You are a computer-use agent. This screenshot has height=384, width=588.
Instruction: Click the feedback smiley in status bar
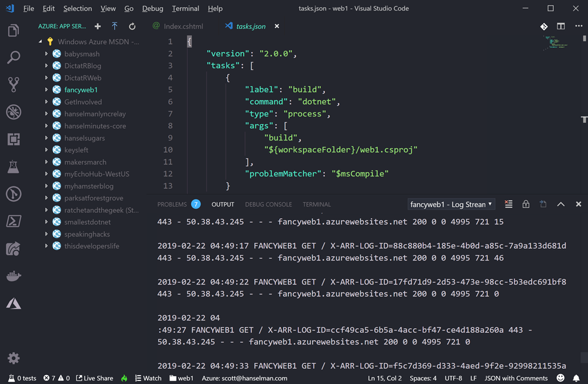point(560,378)
